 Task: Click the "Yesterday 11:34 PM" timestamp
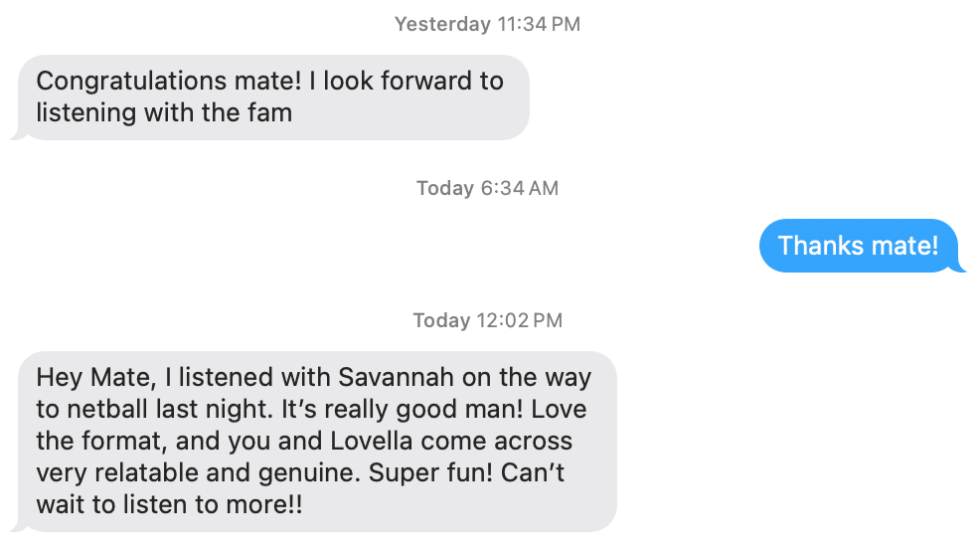point(487,24)
